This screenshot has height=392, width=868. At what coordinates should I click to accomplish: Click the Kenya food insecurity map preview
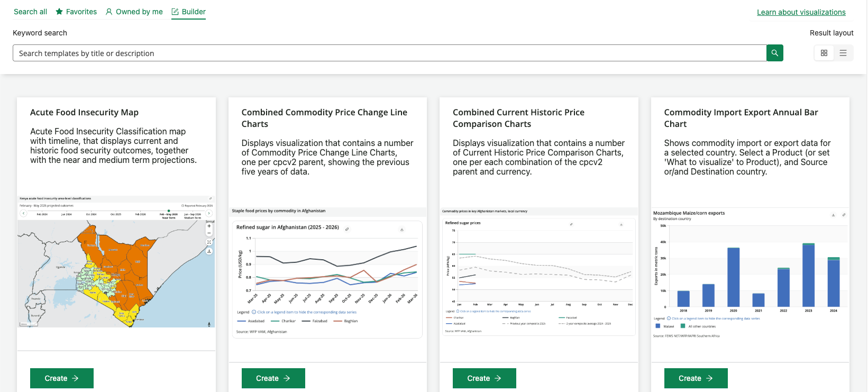(116, 261)
